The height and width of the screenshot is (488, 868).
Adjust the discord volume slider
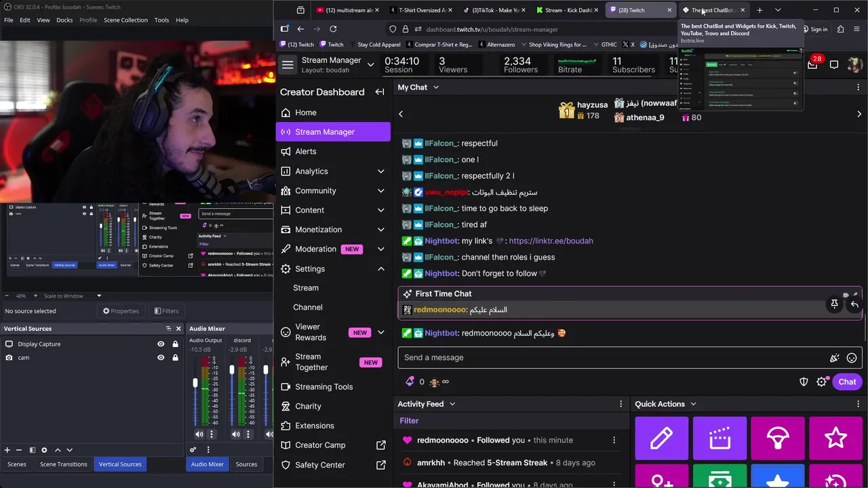(x=232, y=370)
